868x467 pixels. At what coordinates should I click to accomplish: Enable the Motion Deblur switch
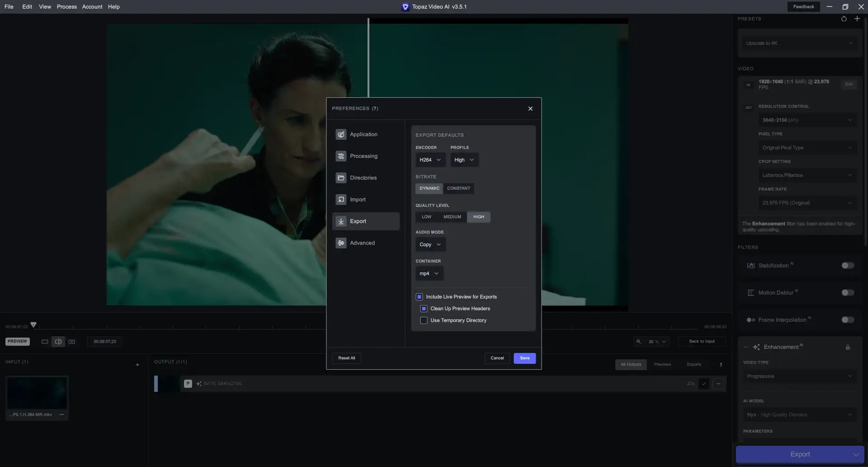[x=848, y=293]
